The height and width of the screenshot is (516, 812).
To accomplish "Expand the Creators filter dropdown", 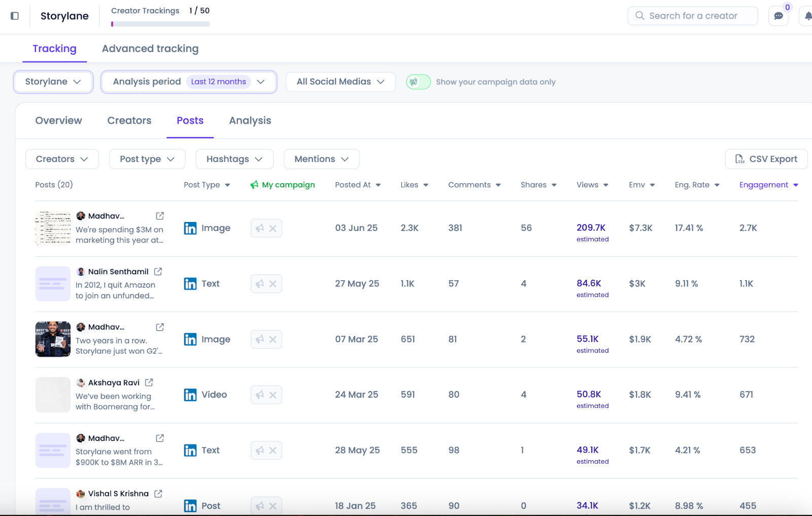I will (x=62, y=159).
